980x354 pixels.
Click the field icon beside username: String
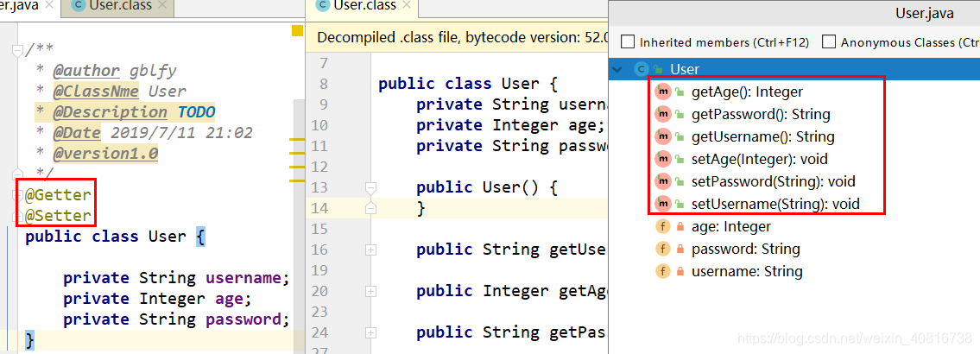click(662, 271)
